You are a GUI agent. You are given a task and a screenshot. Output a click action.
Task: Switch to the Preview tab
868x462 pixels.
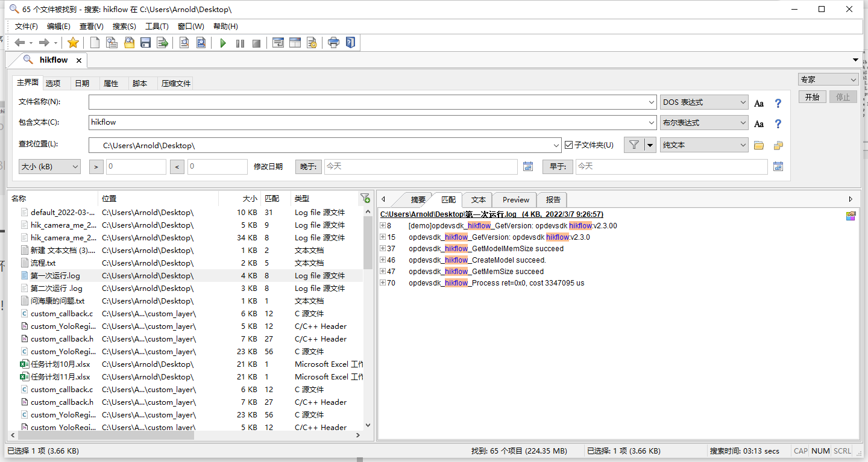pyautogui.click(x=514, y=199)
